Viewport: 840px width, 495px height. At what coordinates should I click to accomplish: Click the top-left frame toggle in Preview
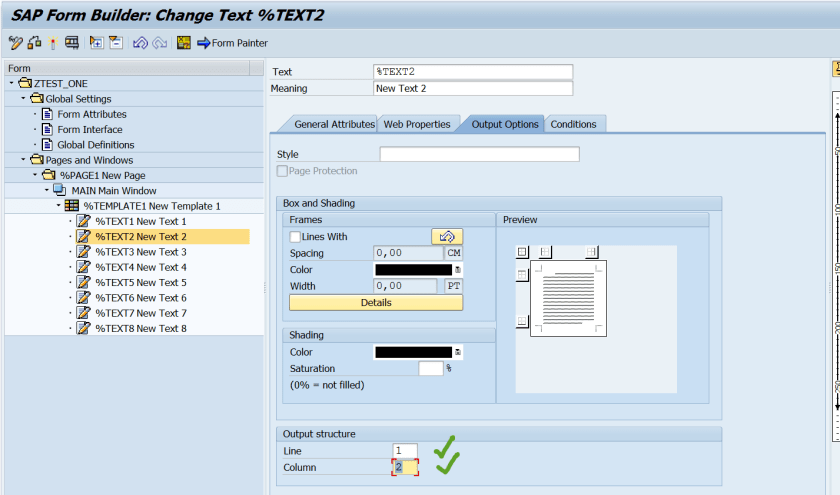pyautogui.click(x=521, y=252)
